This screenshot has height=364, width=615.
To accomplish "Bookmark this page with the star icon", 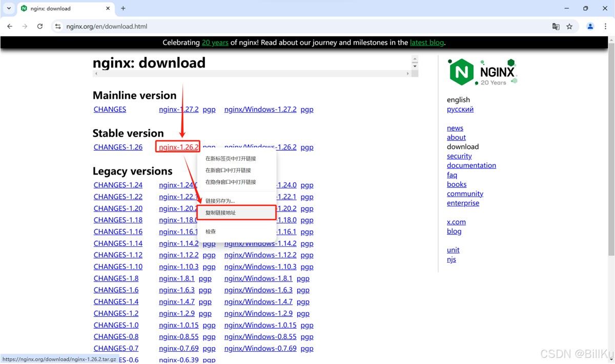I will [569, 27].
